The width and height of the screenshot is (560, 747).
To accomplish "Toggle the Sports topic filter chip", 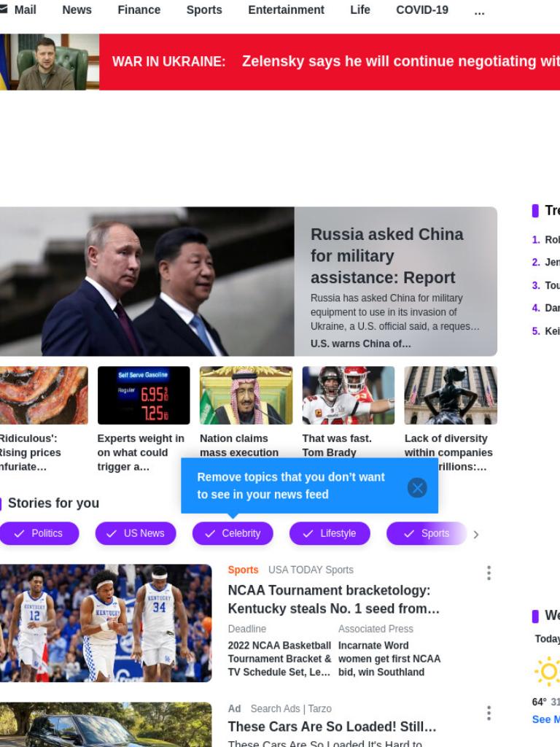I will 427,533.
